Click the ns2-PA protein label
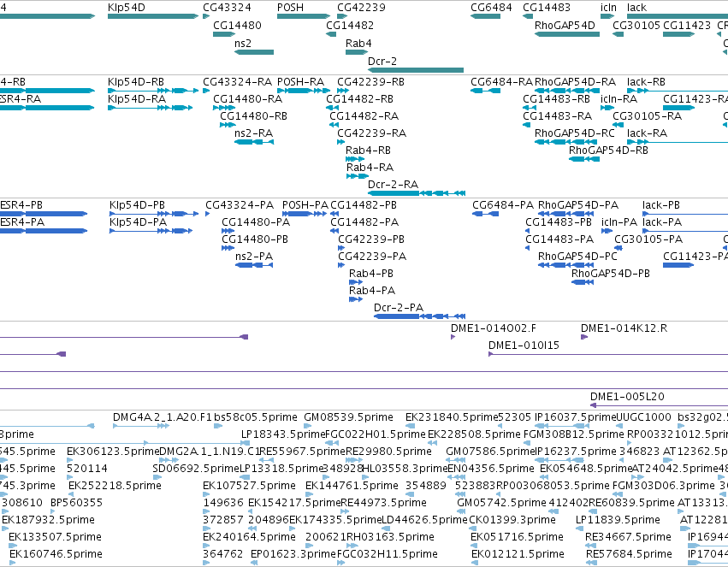The height and width of the screenshot is (567, 728). (x=254, y=257)
